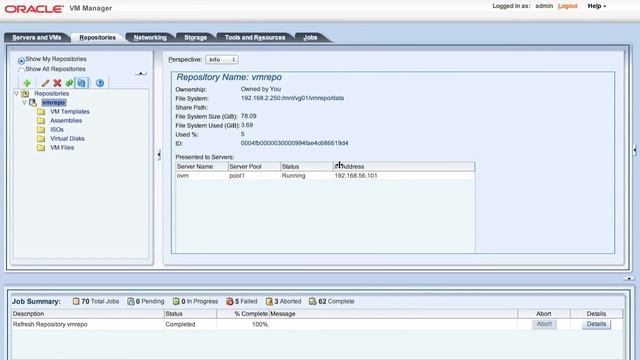Switch to Tools and Resources tab
The height and width of the screenshot is (360, 640).
(255, 38)
